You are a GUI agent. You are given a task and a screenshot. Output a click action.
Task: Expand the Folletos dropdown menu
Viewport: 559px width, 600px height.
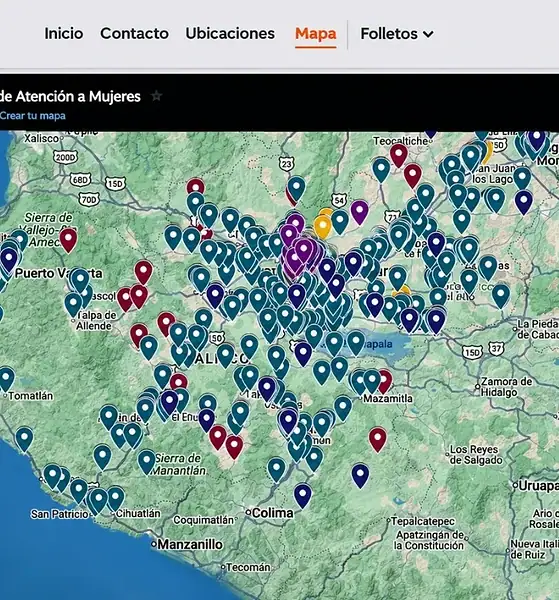point(397,34)
